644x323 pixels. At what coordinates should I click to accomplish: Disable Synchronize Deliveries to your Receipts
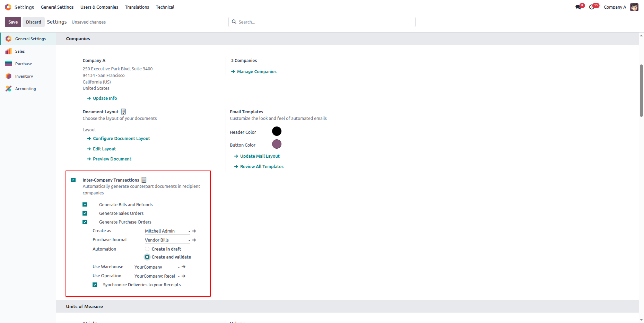(x=95, y=285)
